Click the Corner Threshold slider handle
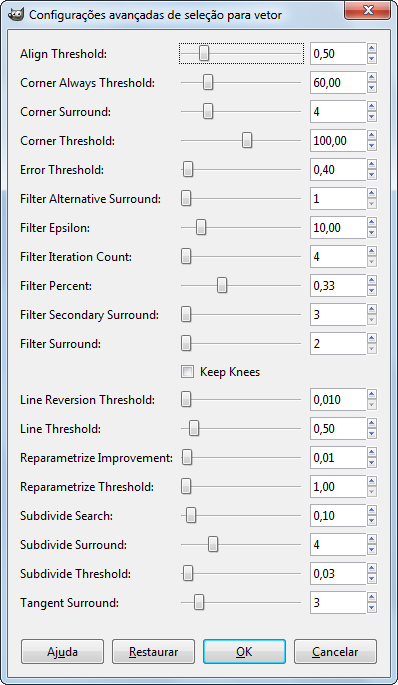398x685 pixels. click(247, 141)
